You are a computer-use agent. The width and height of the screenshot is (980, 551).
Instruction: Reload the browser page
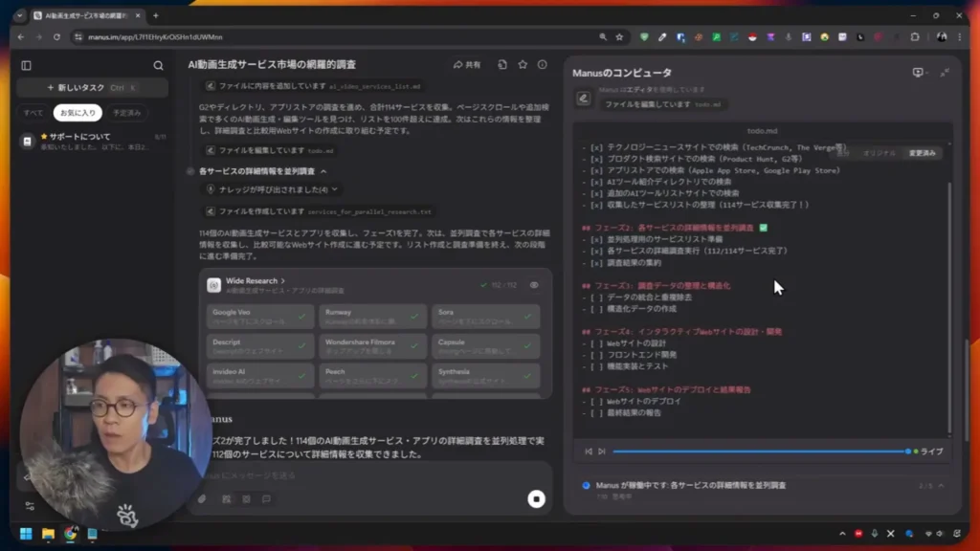coord(56,37)
